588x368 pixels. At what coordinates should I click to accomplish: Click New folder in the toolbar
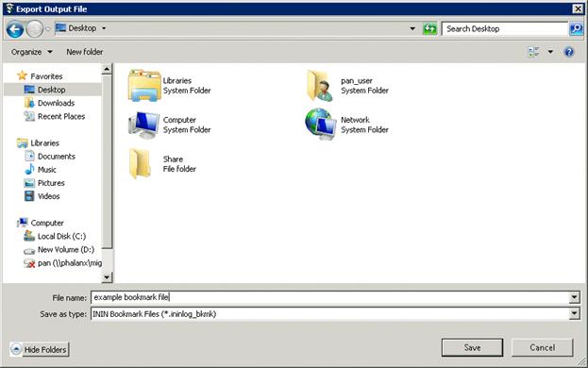click(x=85, y=52)
